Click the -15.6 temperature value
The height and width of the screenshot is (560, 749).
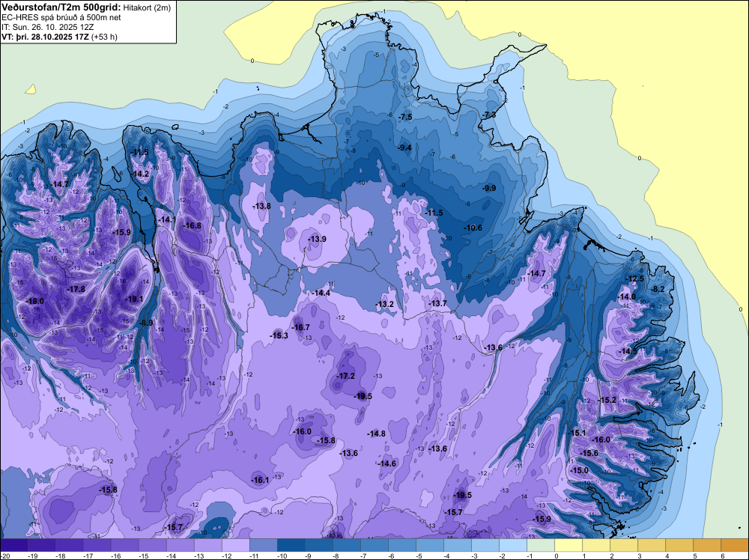pos(589,453)
